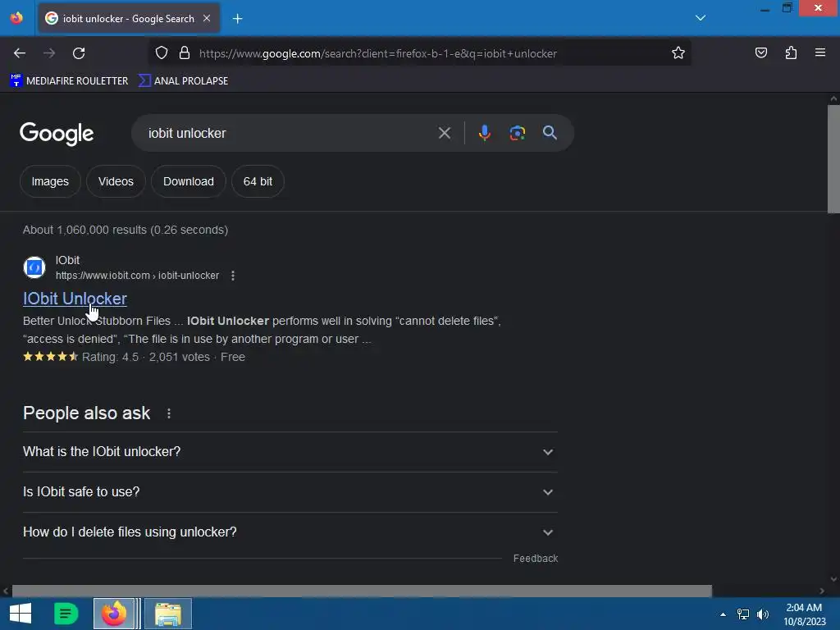Close the iobit unlocker search tab
This screenshot has width=840, height=630.
point(207,18)
